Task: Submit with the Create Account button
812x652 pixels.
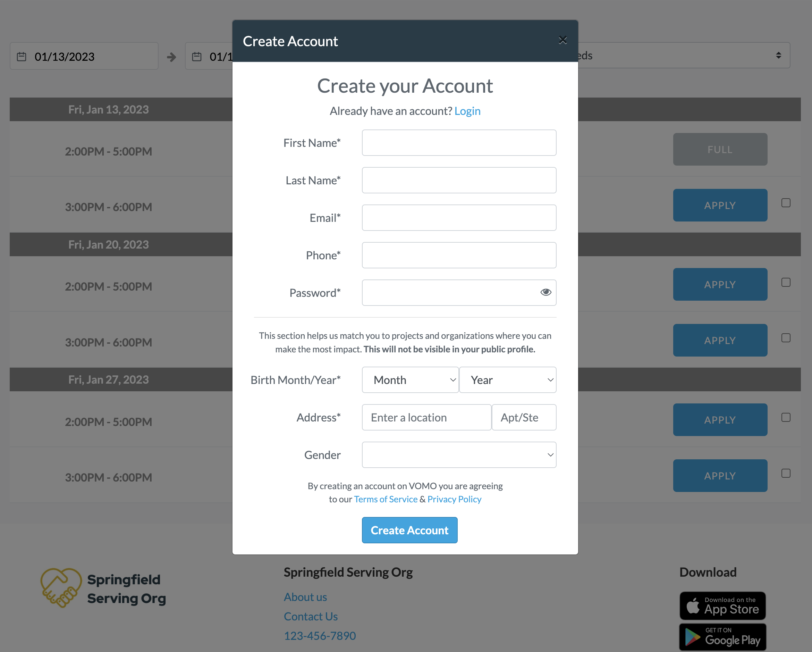Action: pyautogui.click(x=410, y=530)
